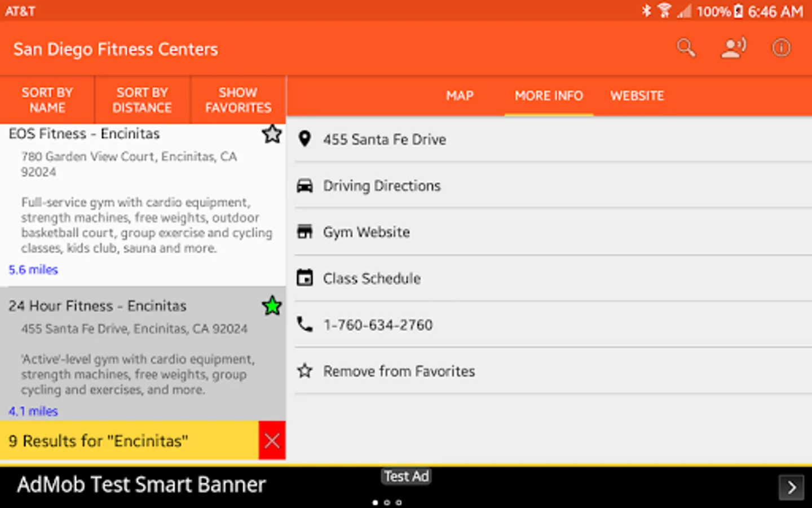Sort the gym list by name

(47, 100)
